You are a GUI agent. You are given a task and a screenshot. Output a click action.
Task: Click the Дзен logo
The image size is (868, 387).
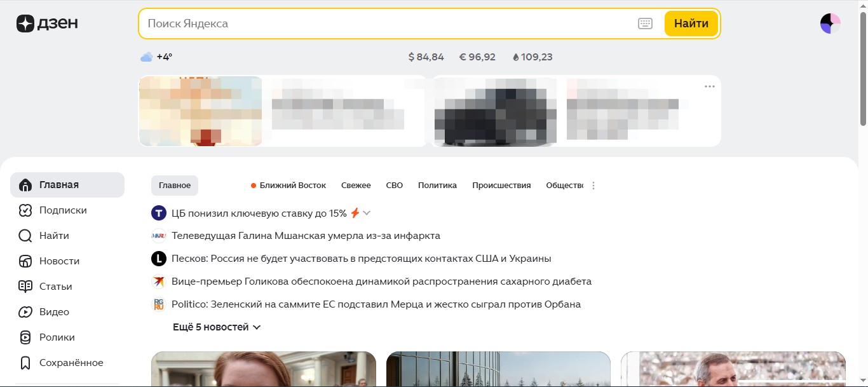pos(46,24)
